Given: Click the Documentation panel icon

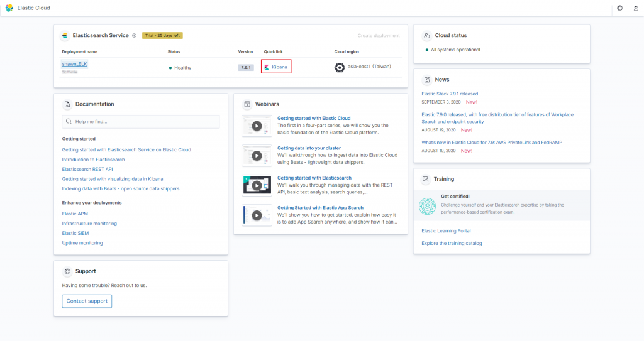Looking at the screenshot, I should point(67,104).
